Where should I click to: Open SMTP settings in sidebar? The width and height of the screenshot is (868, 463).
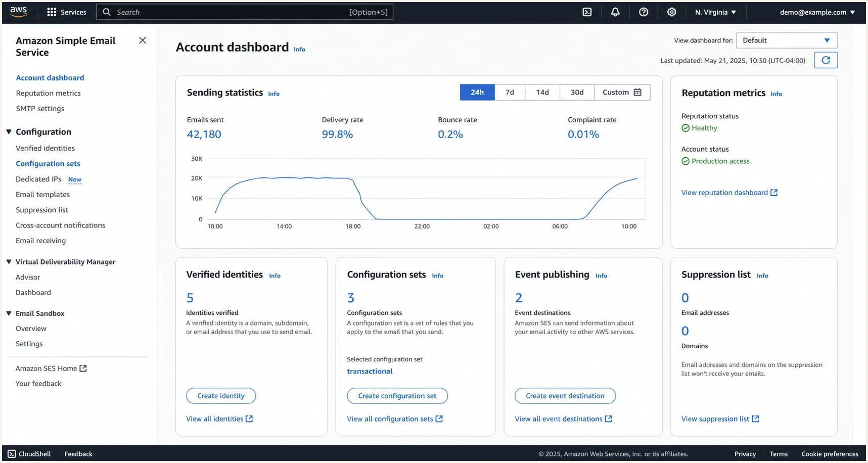pos(40,109)
